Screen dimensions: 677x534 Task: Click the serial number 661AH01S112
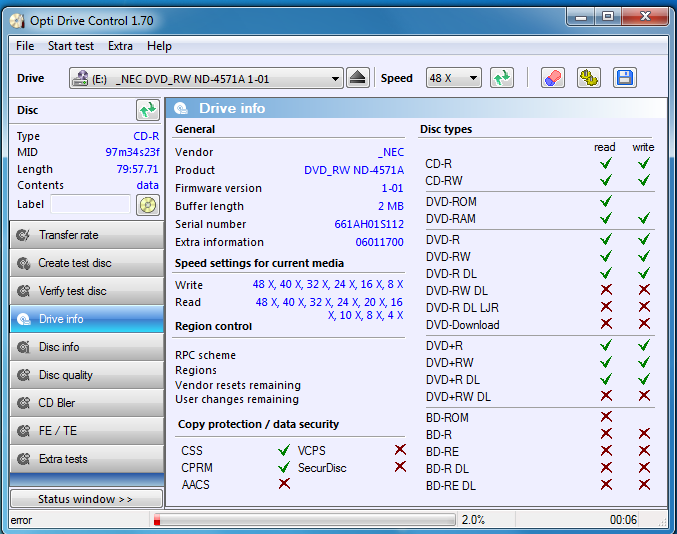[369, 224]
